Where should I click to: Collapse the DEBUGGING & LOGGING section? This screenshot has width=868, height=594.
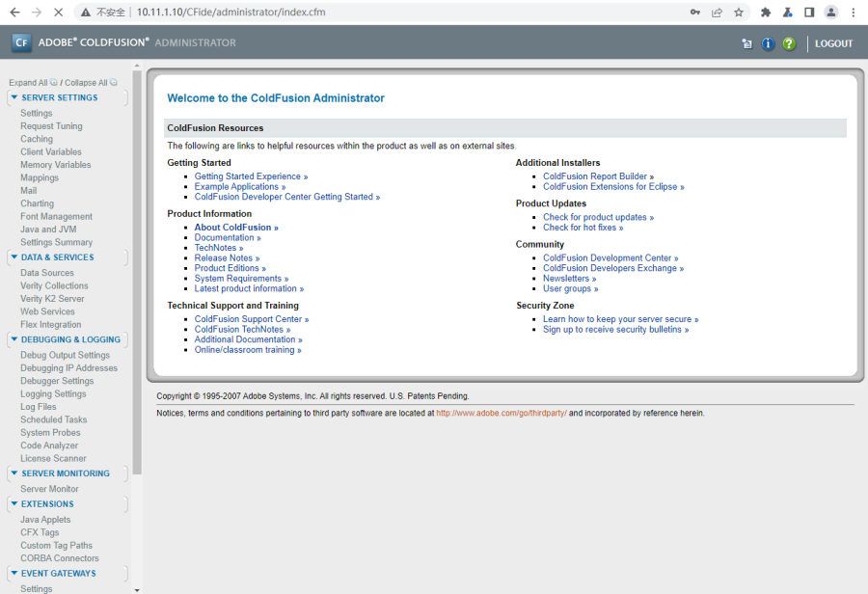(14, 339)
